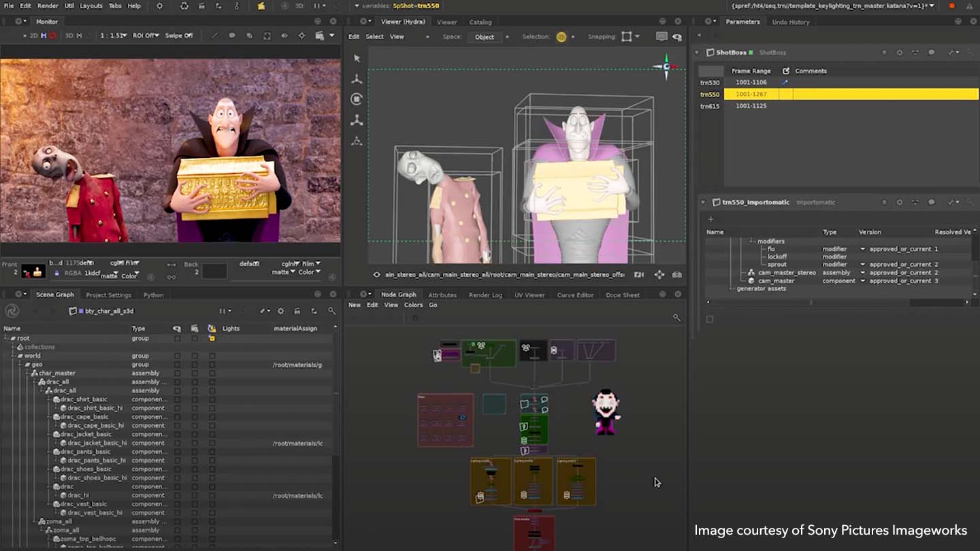Open the 1 : 1.51 zoom ratio dropdown

[x=115, y=35]
